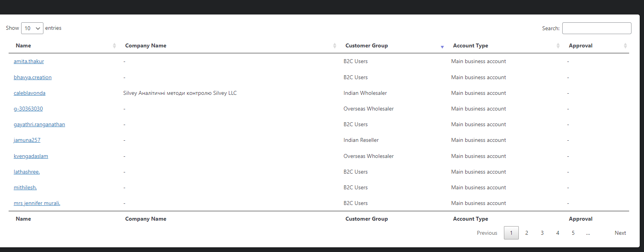Click the Indian Reseller customer group cell
Viewport: 644px width, 252px height.
coord(361,140)
